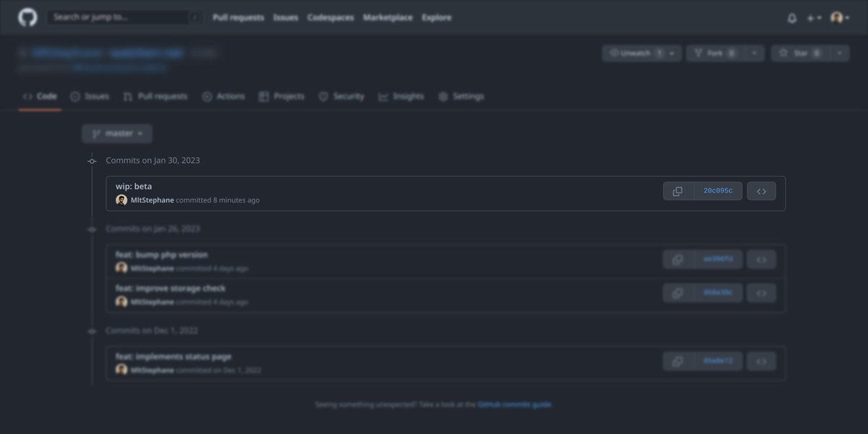Image resolution: width=868 pixels, height=434 pixels.
Task: Open commit hash 20c095c
Action: [x=718, y=191]
